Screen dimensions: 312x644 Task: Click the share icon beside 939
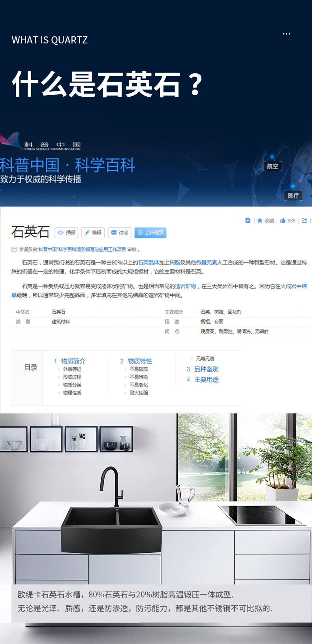click(x=304, y=220)
